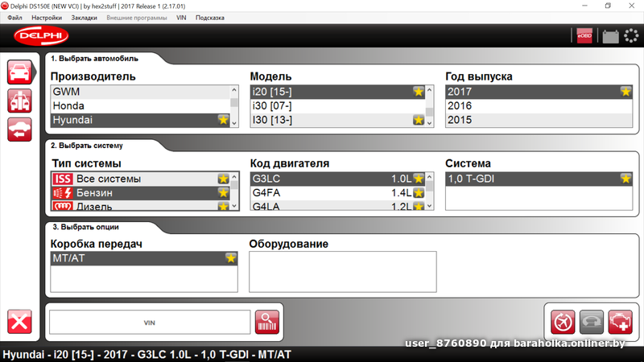Select model I30 [13-]
The height and width of the screenshot is (362, 644).
tap(337, 120)
